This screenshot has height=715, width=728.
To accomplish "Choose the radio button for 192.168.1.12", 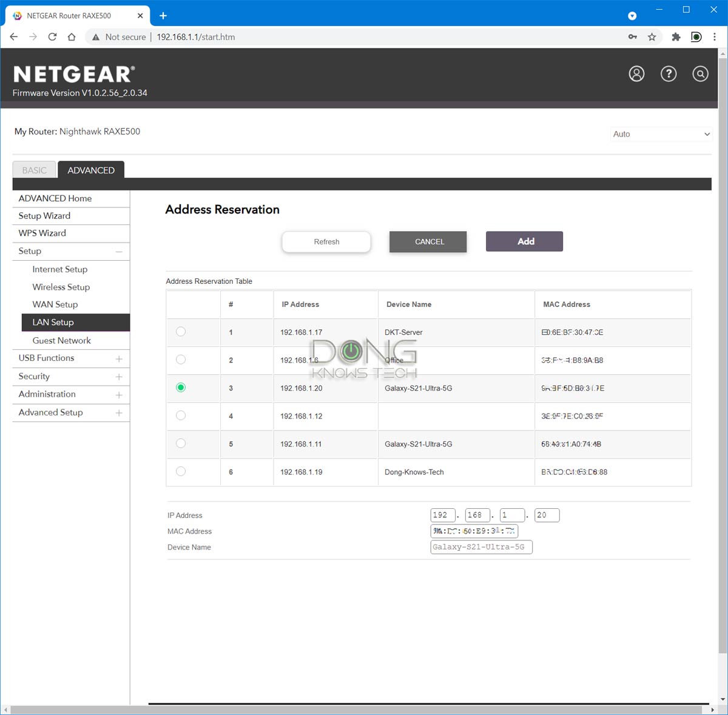I will tap(181, 415).
